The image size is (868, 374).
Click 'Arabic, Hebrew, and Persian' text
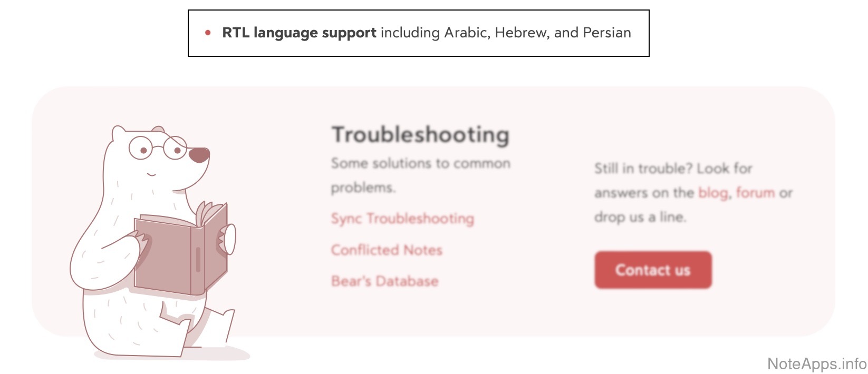[x=537, y=33]
